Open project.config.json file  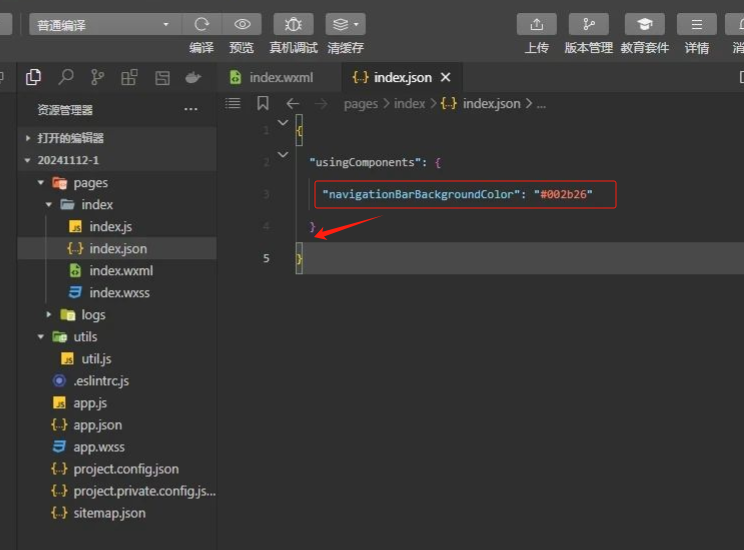pos(117,469)
